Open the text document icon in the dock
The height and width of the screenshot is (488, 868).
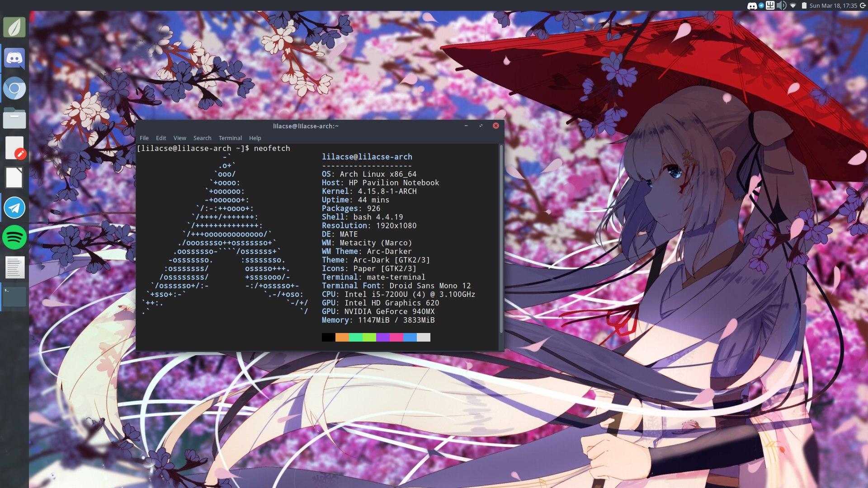14,267
